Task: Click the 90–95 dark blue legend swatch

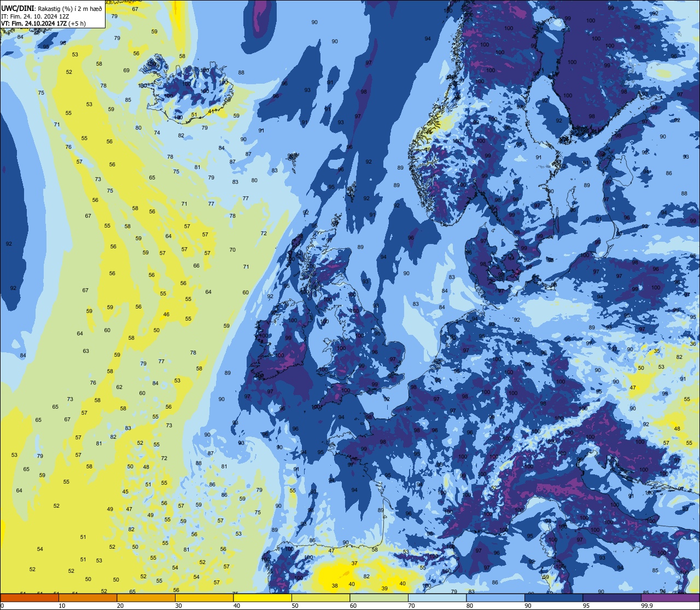Action: click(x=553, y=597)
